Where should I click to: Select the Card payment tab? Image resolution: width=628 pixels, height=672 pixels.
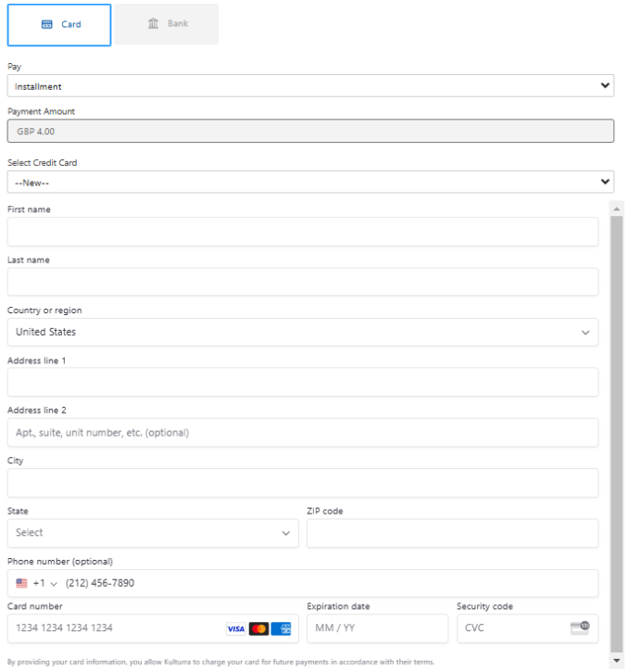pos(59,25)
